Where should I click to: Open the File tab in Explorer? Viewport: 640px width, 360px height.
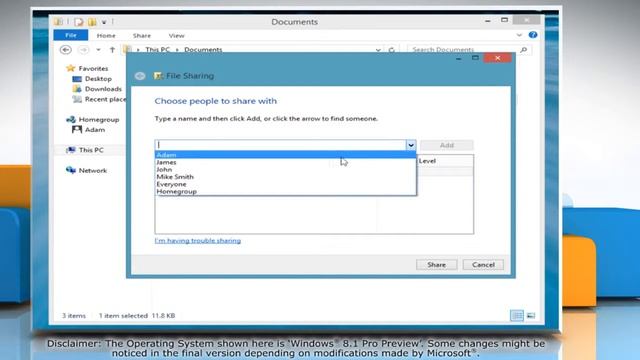click(x=71, y=36)
